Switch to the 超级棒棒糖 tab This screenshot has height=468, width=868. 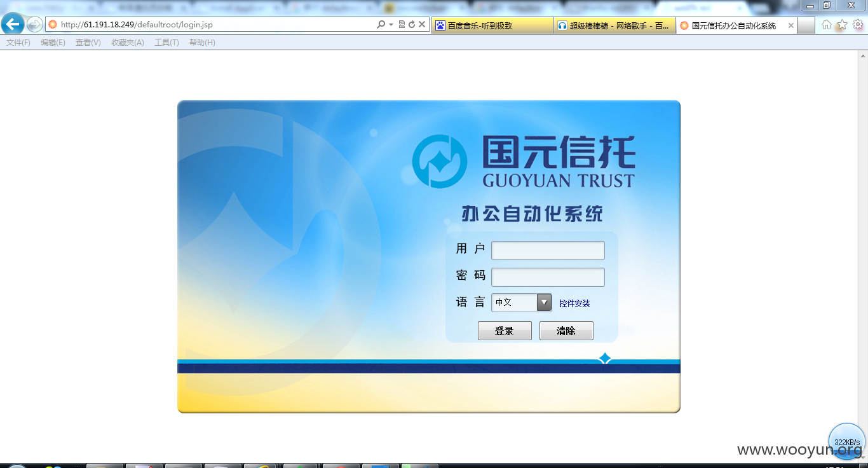(614, 25)
